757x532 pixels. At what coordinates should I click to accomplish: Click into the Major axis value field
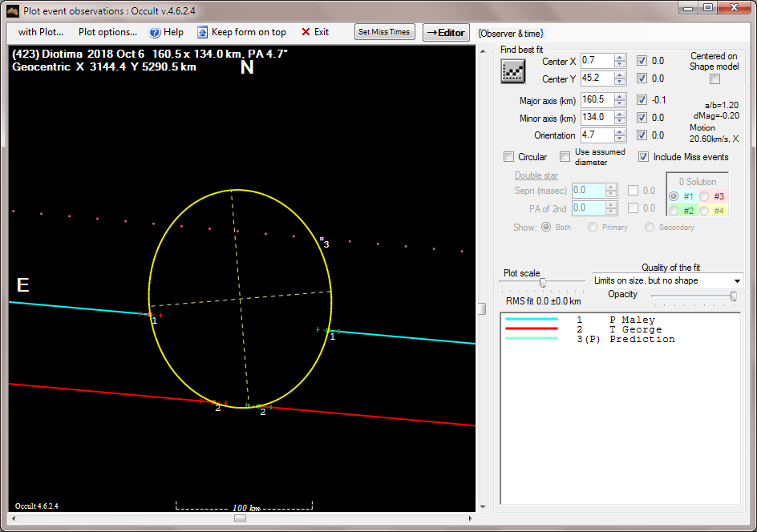[x=597, y=100]
